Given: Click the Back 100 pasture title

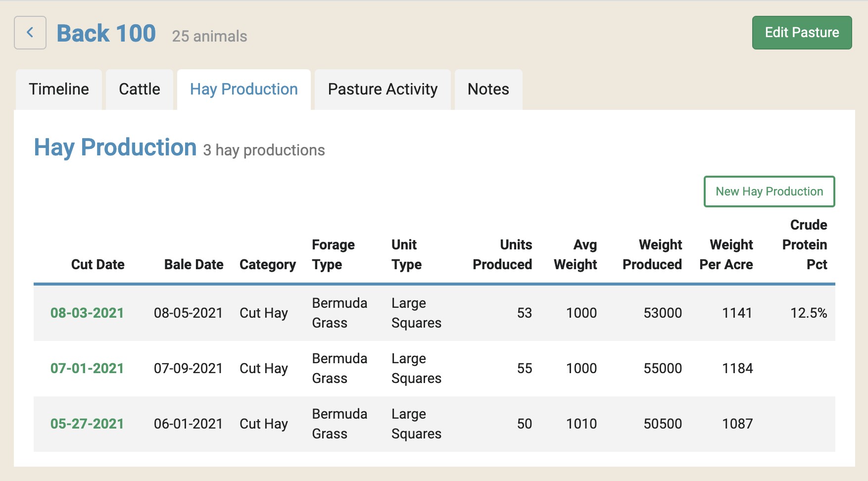Looking at the screenshot, I should click(106, 34).
